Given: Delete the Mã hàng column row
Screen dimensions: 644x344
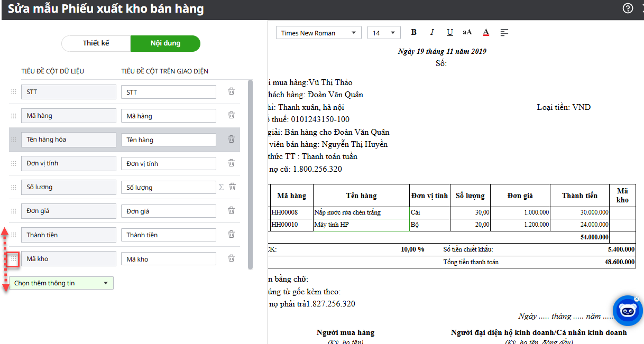Looking at the screenshot, I should click(x=231, y=115).
